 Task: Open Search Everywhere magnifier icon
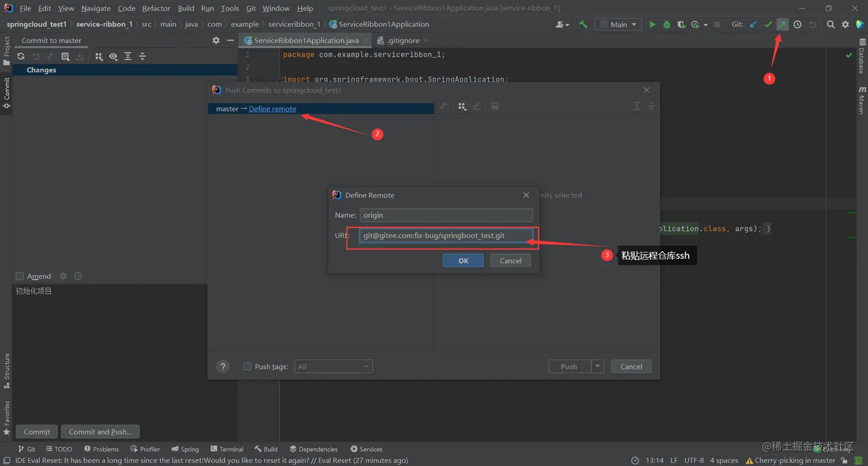[831, 25]
